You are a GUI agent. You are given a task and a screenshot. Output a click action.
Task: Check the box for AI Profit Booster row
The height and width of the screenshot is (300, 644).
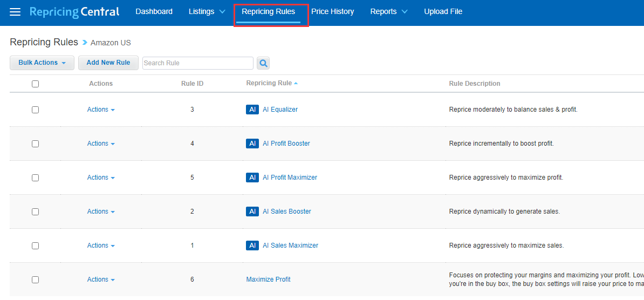35,144
